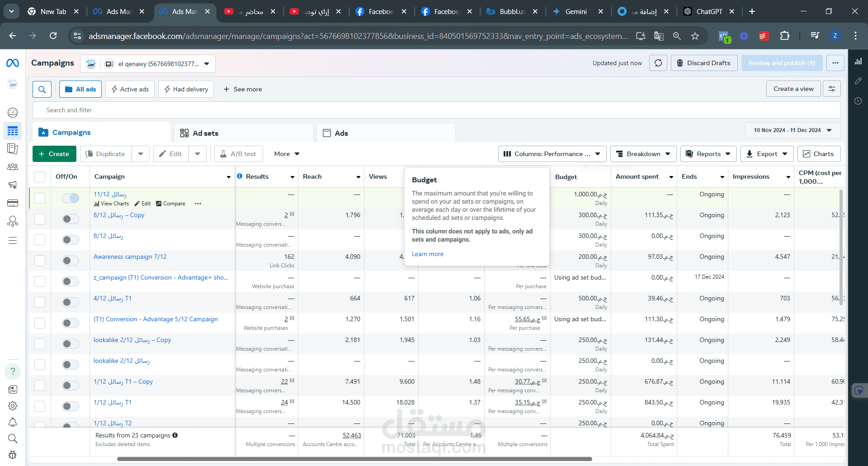Screen dimensions: 868x466
Task: Switch to the ChatGPT browser tab
Action: [x=709, y=11]
